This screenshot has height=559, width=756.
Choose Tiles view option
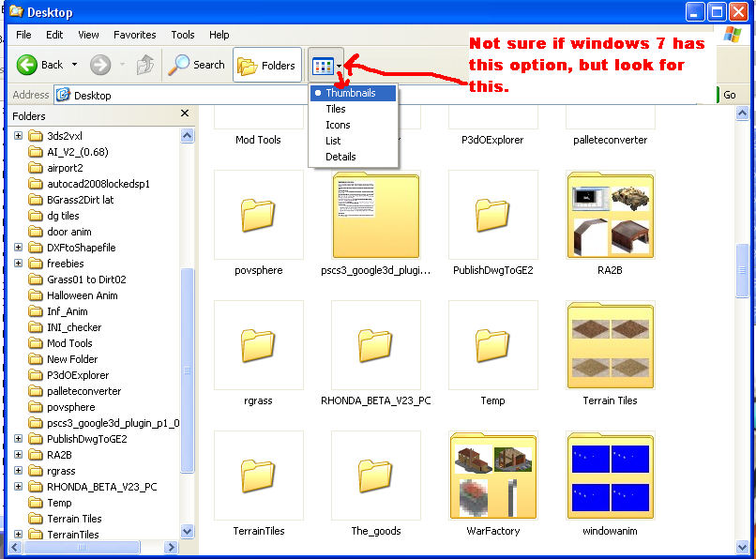tap(354, 109)
